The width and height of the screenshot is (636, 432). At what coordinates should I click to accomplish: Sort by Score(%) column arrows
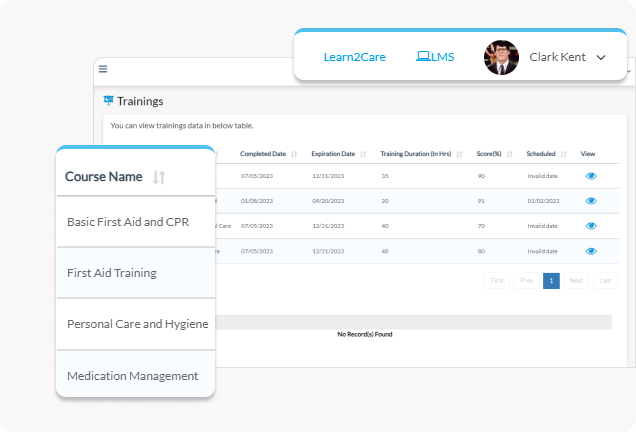pos(509,154)
